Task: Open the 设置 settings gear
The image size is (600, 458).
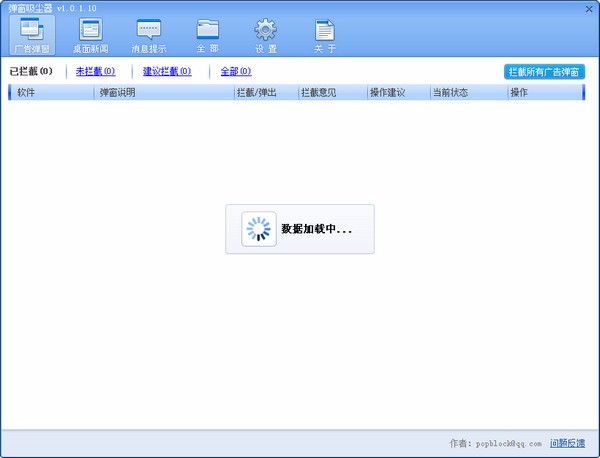Action: pyautogui.click(x=266, y=35)
